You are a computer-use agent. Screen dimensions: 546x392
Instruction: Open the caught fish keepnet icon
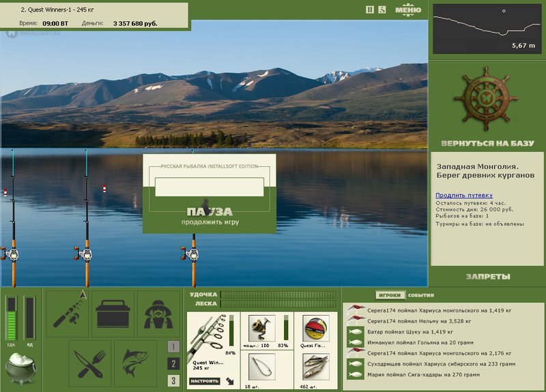[135, 363]
